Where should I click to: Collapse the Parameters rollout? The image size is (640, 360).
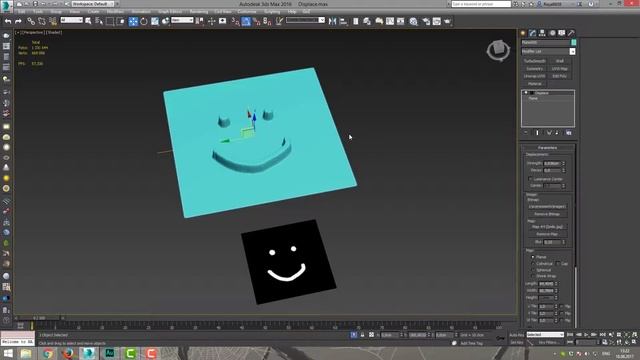click(547, 148)
